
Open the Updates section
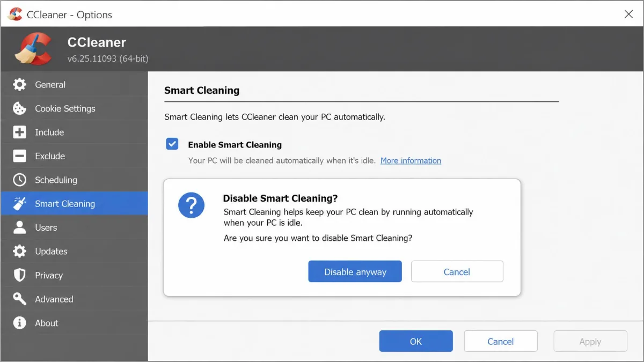(74, 252)
